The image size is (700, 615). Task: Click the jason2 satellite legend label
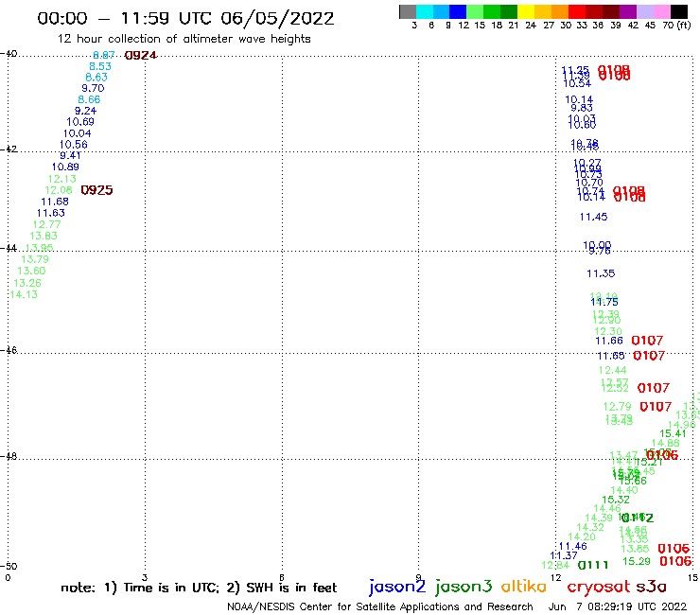coord(397,587)
